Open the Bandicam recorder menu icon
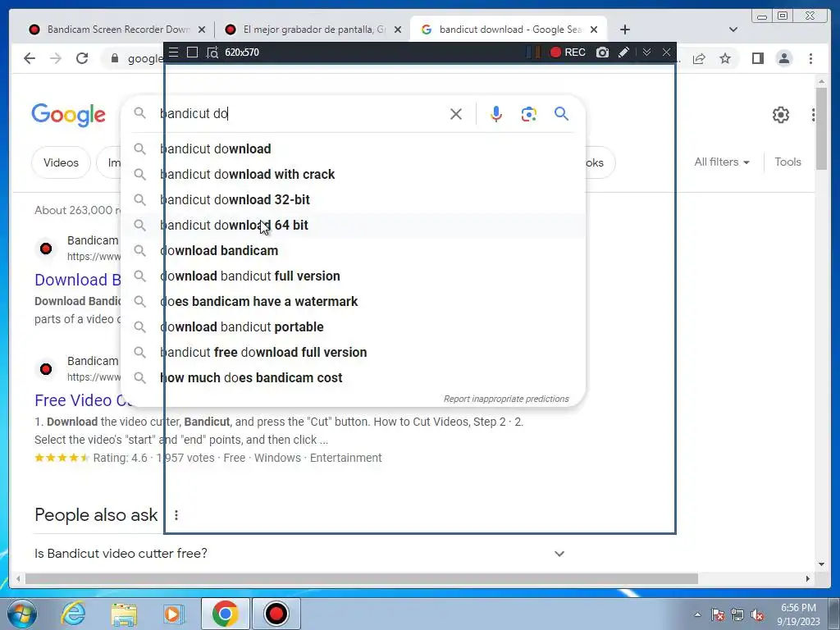The image size is (840, 630). 173,52
